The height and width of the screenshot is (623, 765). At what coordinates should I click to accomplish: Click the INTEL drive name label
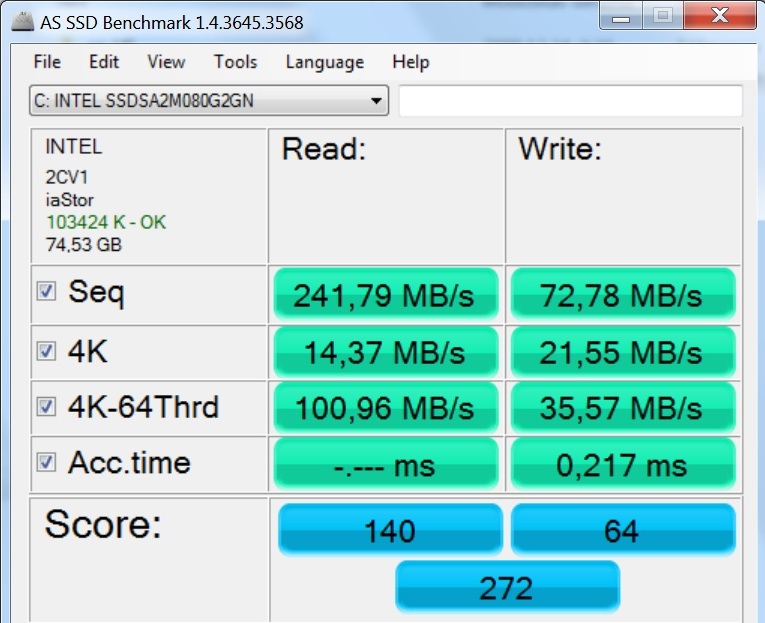(74, 146)
